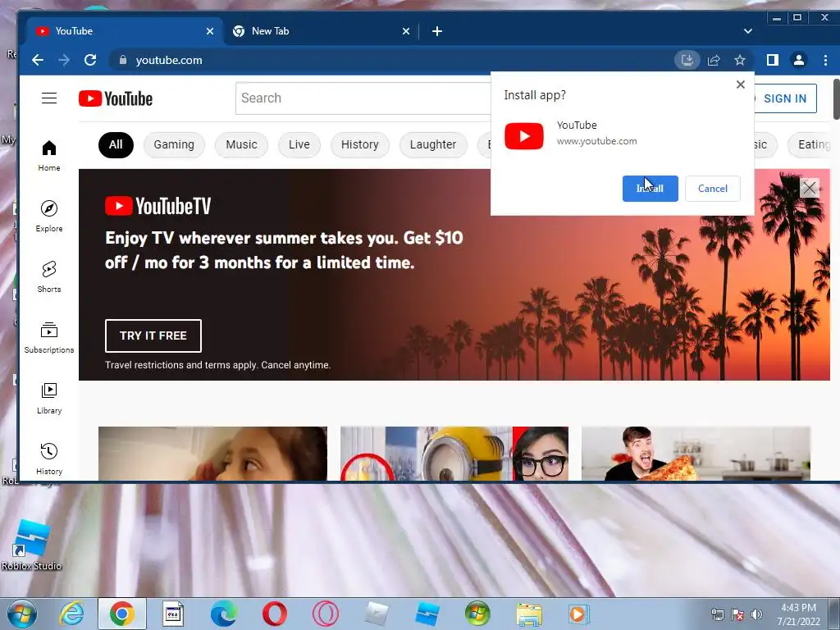Viewport: 840px width, 630px height.
Task: Select the Laughter filter chip
Action: point(433,144)
